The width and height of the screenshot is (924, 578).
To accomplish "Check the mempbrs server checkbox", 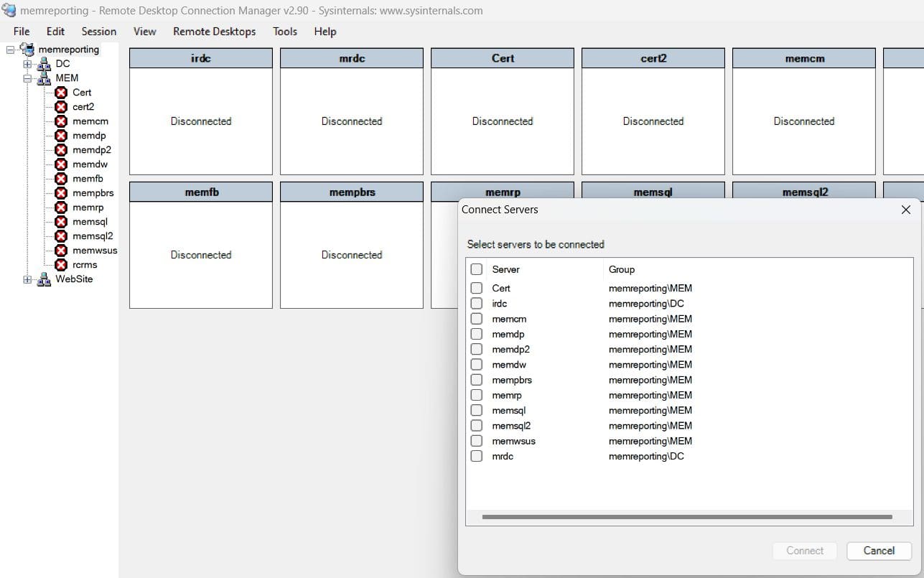I will click(x=477, y=380).
